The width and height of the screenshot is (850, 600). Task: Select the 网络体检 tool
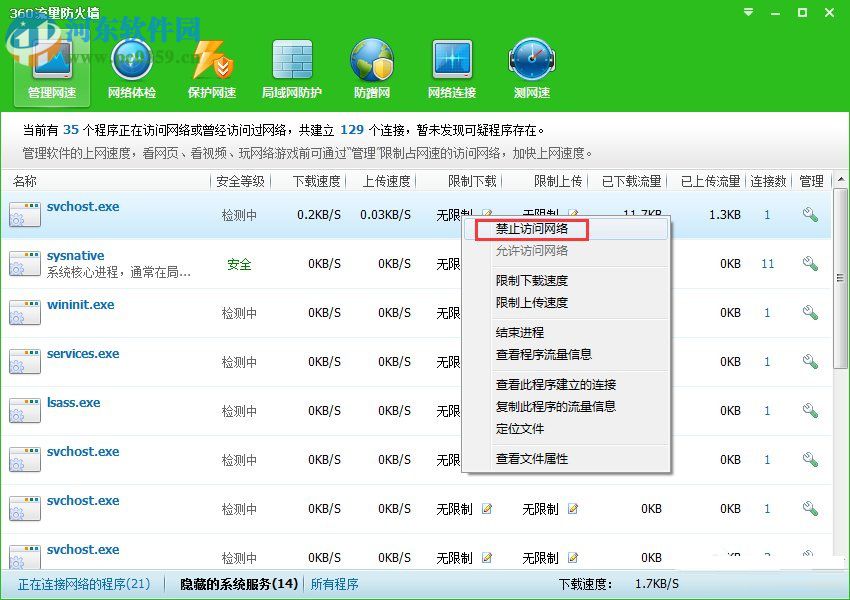(x=130, y=70)
